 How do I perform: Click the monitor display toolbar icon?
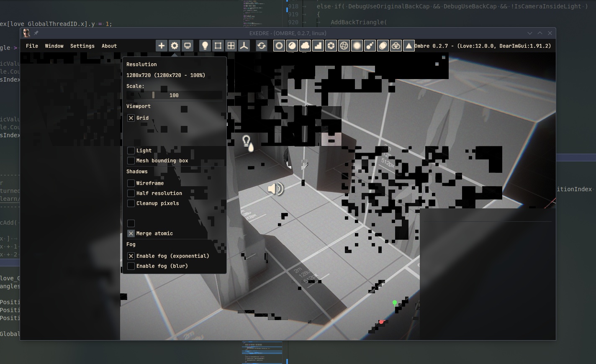coord(188,46)
